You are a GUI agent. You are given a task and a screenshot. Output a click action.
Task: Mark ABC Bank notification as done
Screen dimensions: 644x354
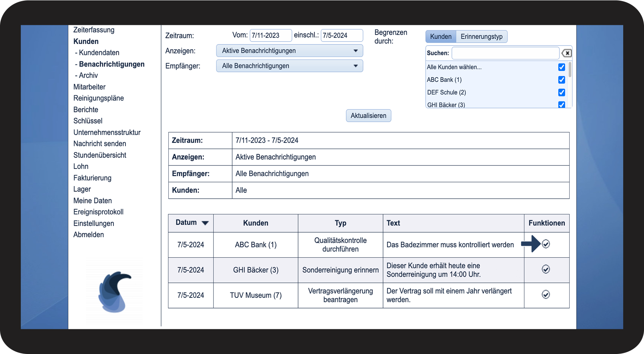click(546, 244)
